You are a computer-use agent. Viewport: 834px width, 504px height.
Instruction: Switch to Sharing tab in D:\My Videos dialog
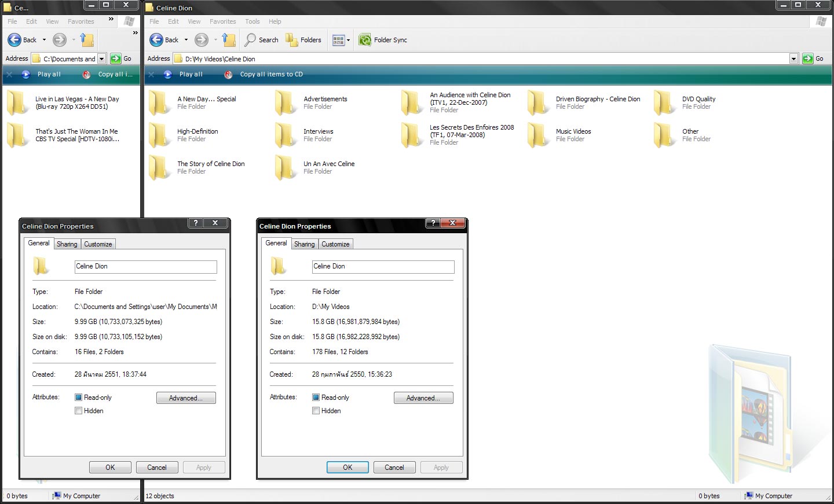point(304,244)
